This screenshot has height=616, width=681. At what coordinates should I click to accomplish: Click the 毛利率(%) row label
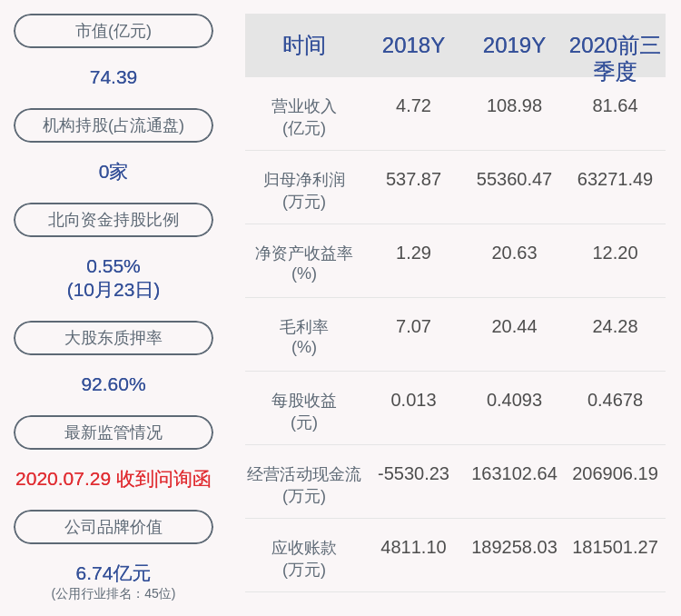pos(304,337)
